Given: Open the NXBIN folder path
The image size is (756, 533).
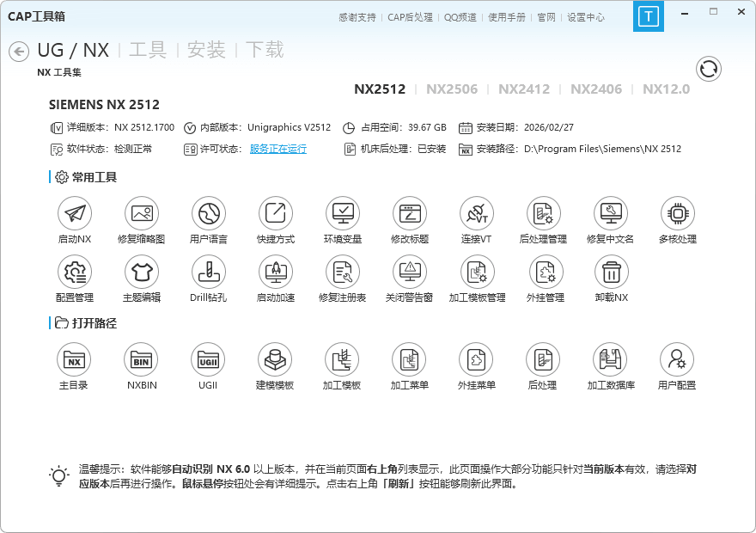Looking at the screenshot, I should pyautogui.click(x=141, y=360).
